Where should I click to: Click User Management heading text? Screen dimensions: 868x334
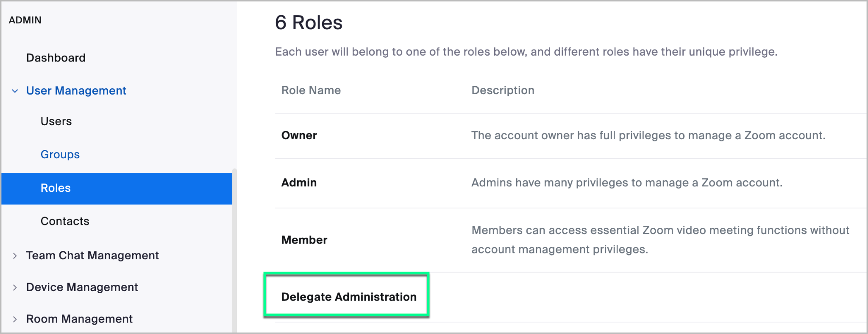[76, 91]
